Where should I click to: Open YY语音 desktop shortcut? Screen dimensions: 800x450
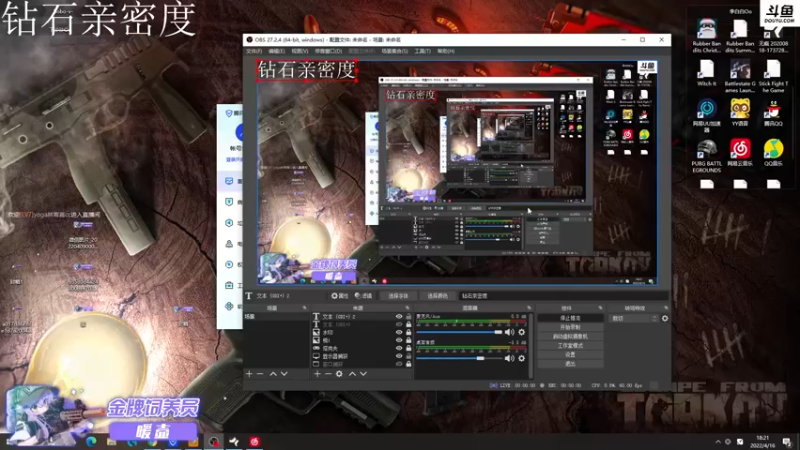click(740, 113)
